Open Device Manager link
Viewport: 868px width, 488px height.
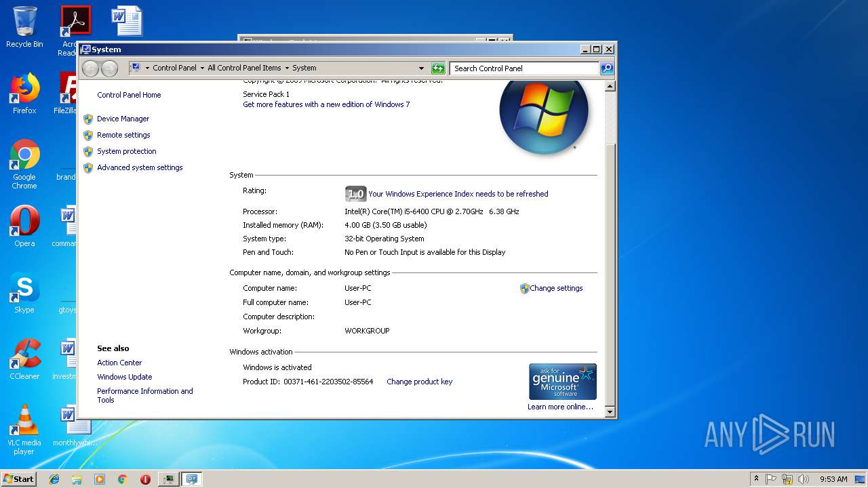pyautogui.click(x=123, y=119)
